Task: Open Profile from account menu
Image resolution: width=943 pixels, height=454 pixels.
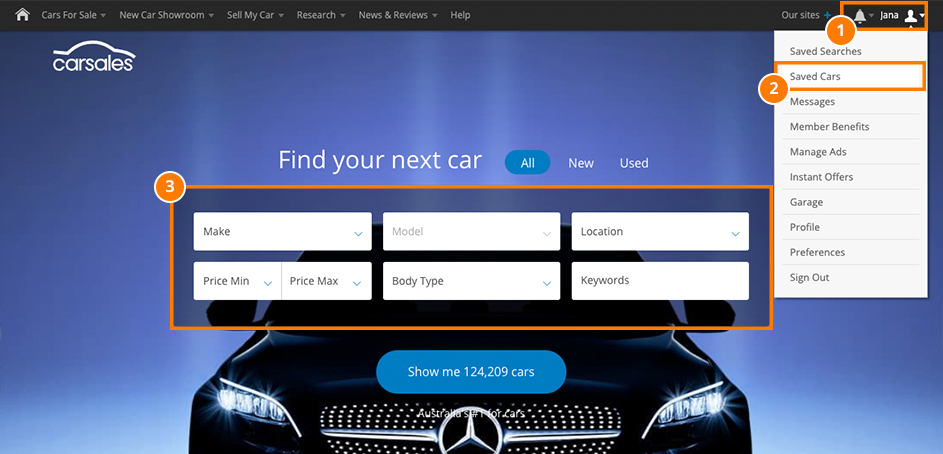Action: point(850,227)
